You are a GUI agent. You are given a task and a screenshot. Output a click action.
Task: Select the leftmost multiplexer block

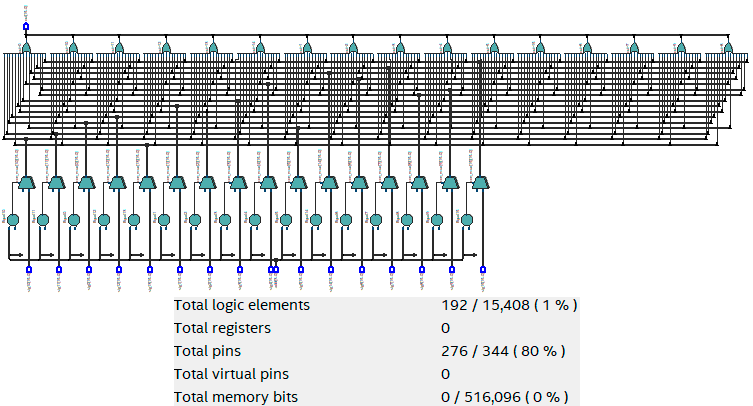coord(26,183)
